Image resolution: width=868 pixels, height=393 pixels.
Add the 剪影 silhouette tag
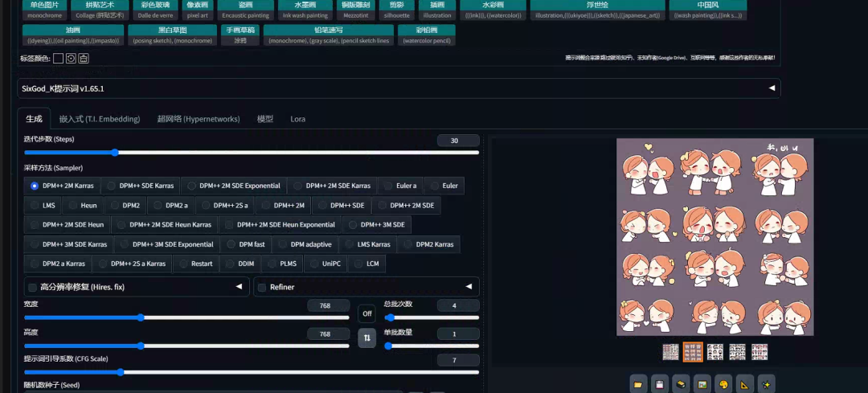(x=398, y=10)
